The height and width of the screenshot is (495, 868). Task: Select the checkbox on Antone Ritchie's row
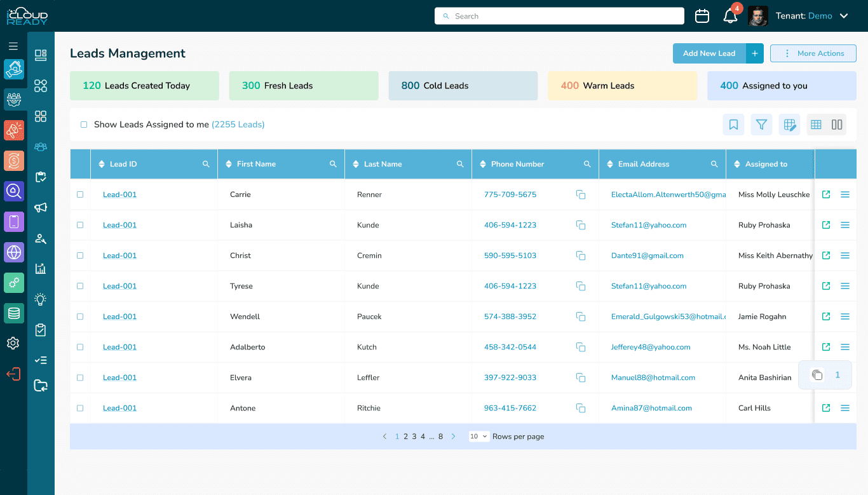[80, 408]
